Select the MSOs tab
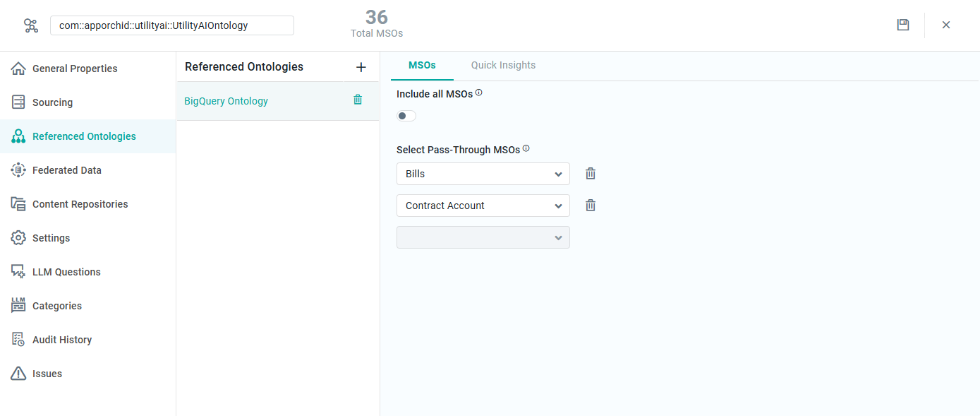Image resolution: width=980 pixels, height=416 pixels. [x=422, y=65]
